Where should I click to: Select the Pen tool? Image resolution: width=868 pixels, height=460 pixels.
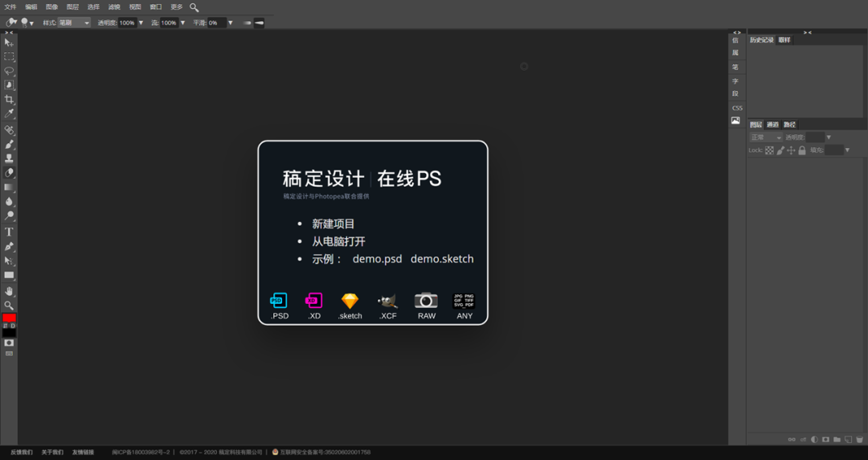point(9,246)
